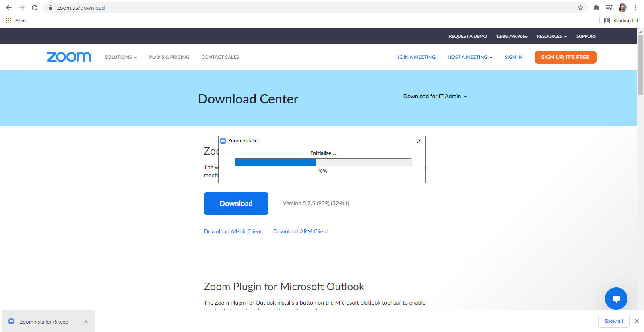Screen dimensions: 644x332
Task: Open the Chrome profile avatar
Action: [622, 8]
